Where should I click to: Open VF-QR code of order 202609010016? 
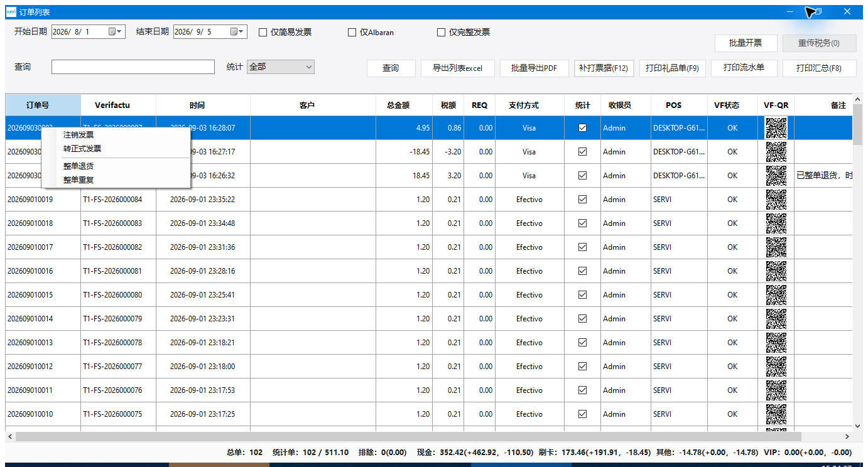(776, 271)
